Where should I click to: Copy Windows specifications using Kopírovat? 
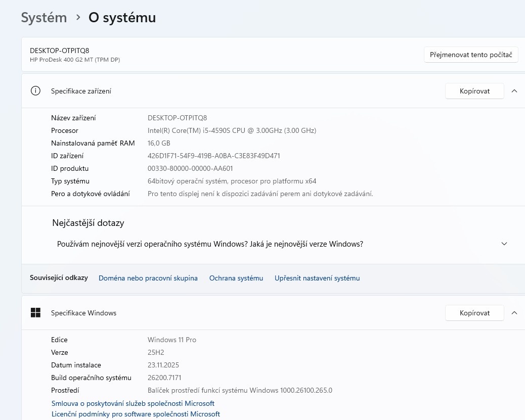point(474,313)
